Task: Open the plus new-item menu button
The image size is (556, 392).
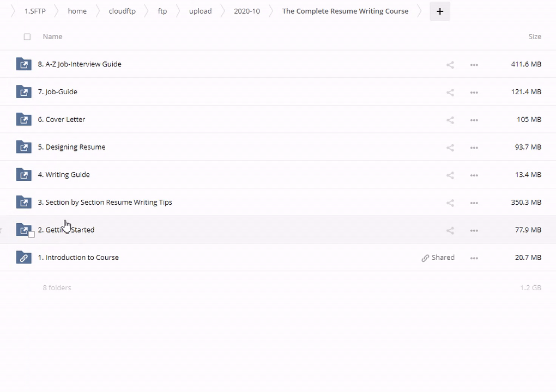Action: (x=440, y=11)
